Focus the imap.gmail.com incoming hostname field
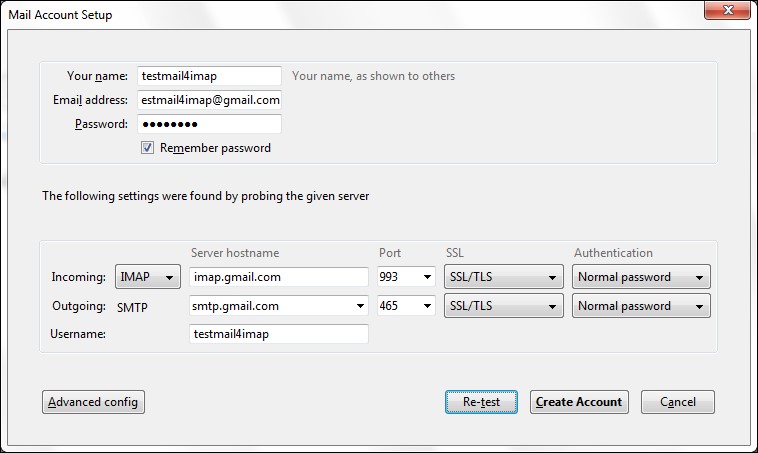The width and height of the screenshot is (758, 453). pyautogui.click(x=279, y=277)
